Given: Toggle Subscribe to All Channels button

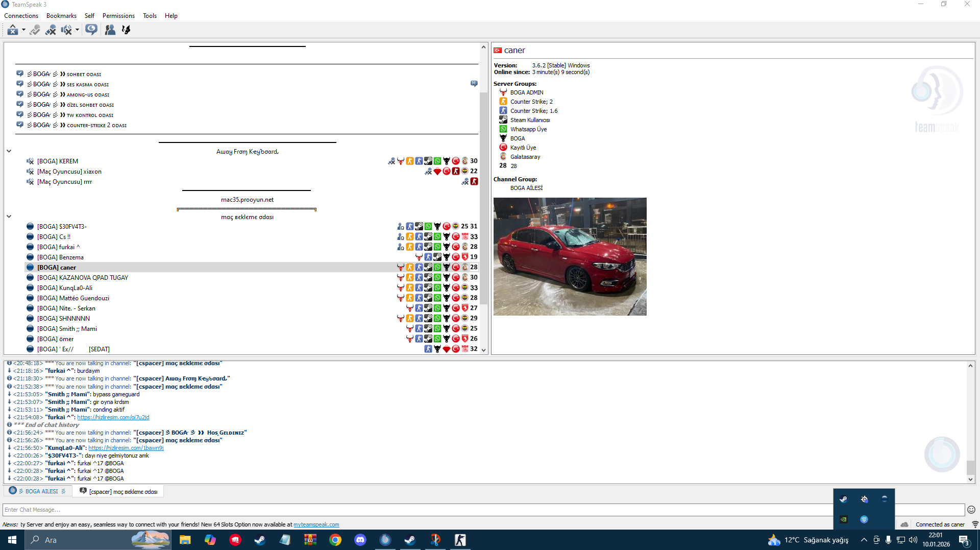Looking at the screenshot, I should (x=91, y=30).
